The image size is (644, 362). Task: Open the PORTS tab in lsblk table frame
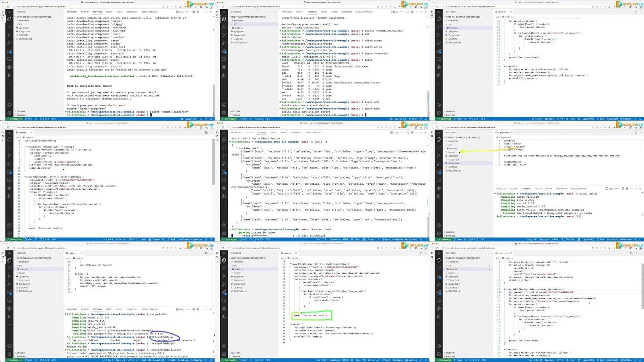pos(324,12)
